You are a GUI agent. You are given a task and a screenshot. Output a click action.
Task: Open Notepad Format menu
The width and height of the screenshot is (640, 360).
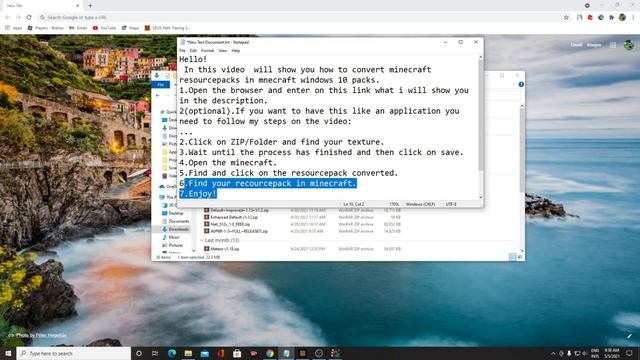point(207,51)
